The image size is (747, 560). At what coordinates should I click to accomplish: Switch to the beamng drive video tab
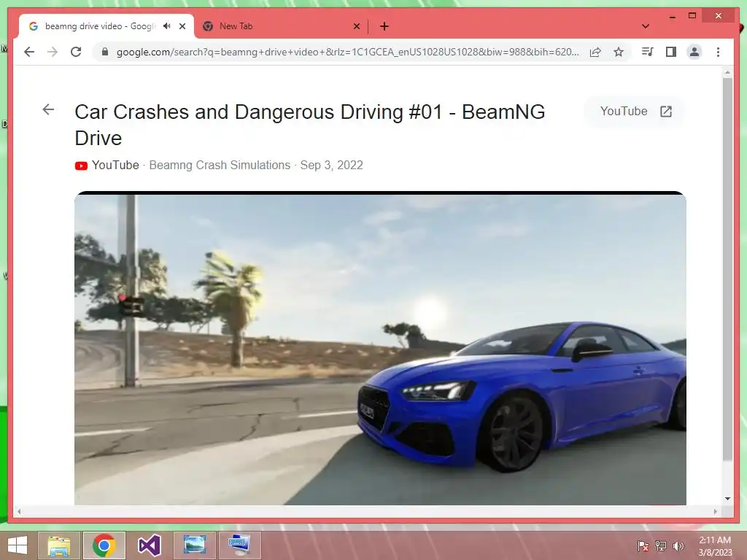point(107,26)
